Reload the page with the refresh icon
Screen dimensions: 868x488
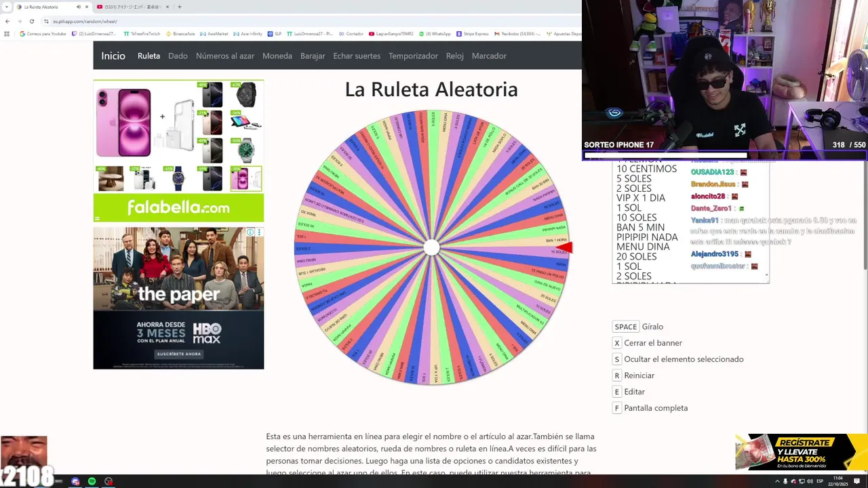point(31,21)
